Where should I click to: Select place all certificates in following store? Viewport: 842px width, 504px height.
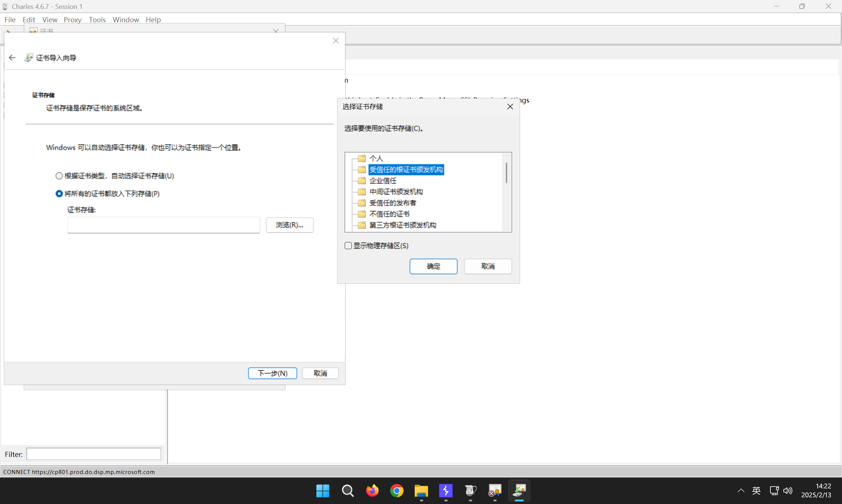tap(59, 194)
